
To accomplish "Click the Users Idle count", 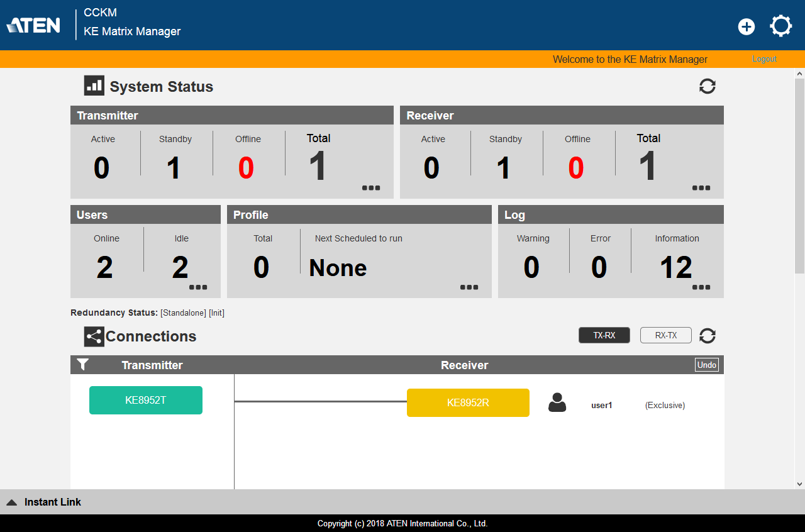I will tap(180, 268).
